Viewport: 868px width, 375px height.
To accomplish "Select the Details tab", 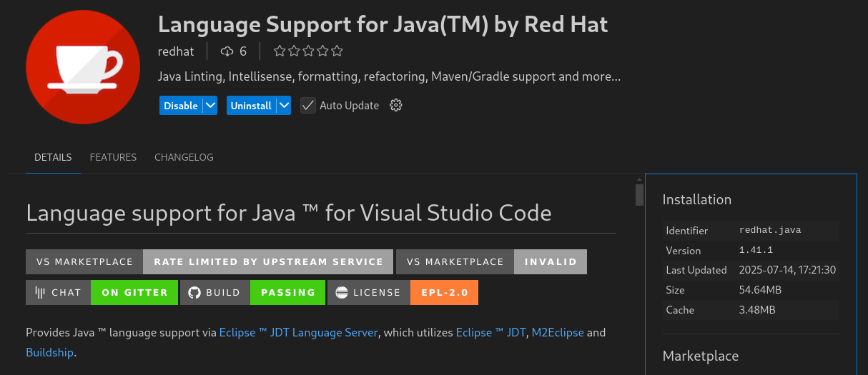I will 53,157.
